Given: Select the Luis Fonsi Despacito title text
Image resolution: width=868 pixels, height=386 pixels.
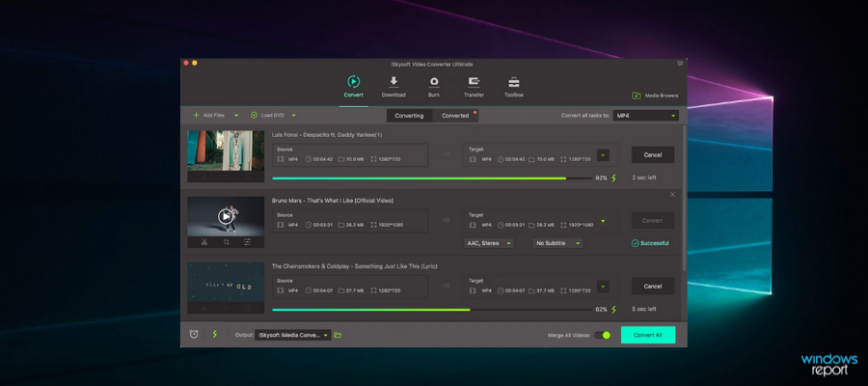Looking at the screenshot, I should (327, 134).
